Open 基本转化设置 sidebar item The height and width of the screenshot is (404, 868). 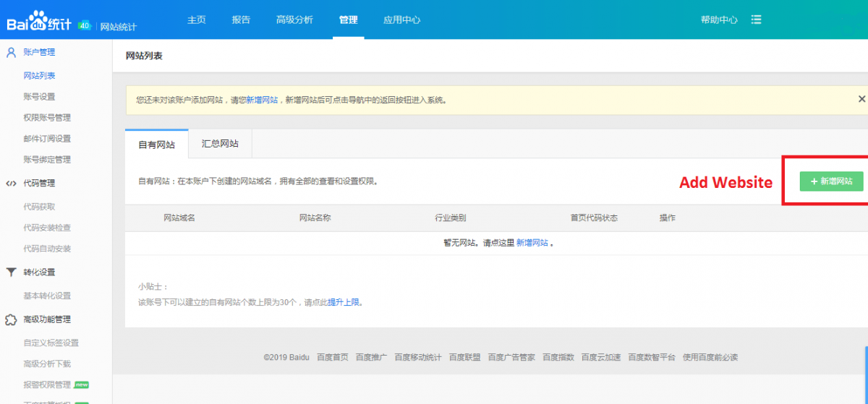47,296
